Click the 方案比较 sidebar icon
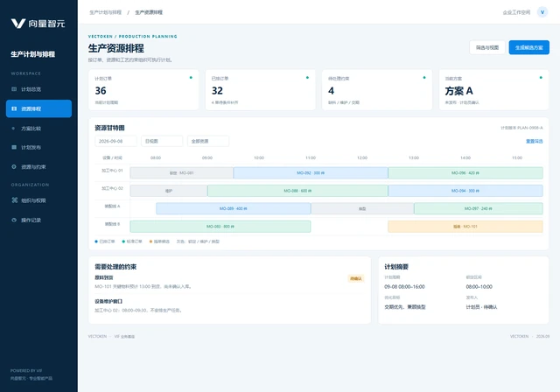This screenshot has height=392, width=560. (14, 128)
